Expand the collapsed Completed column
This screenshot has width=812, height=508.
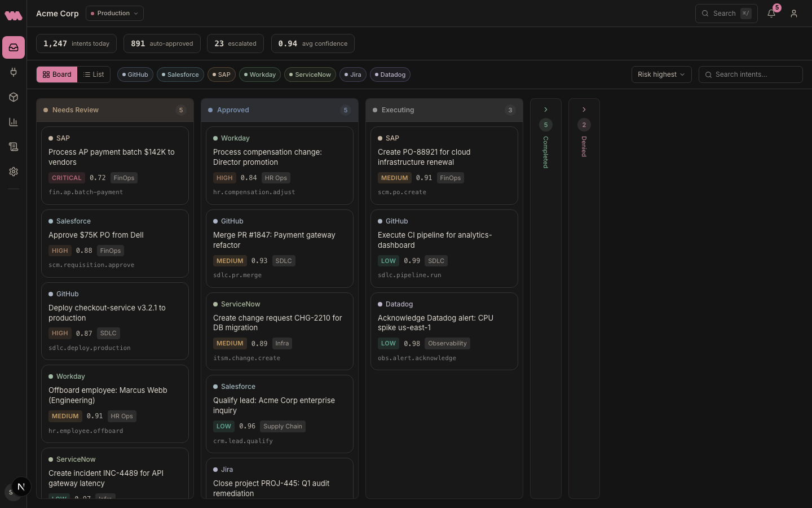(545, 110)
